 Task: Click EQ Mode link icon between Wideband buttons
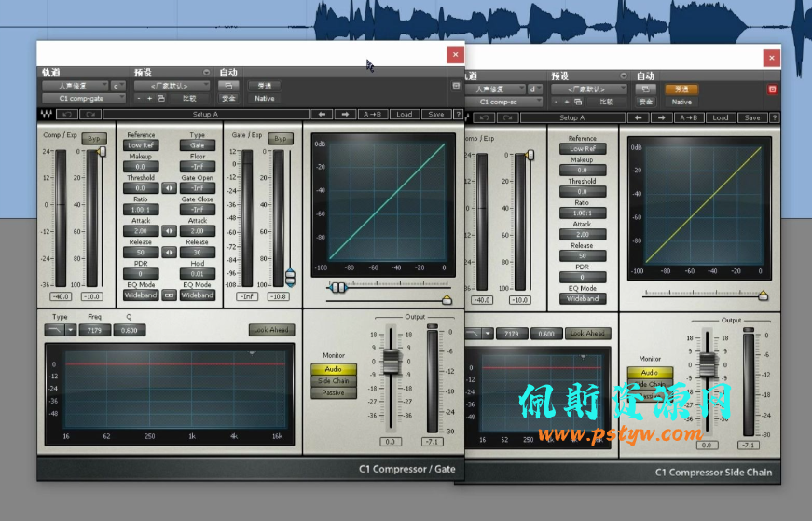[169, 295]
